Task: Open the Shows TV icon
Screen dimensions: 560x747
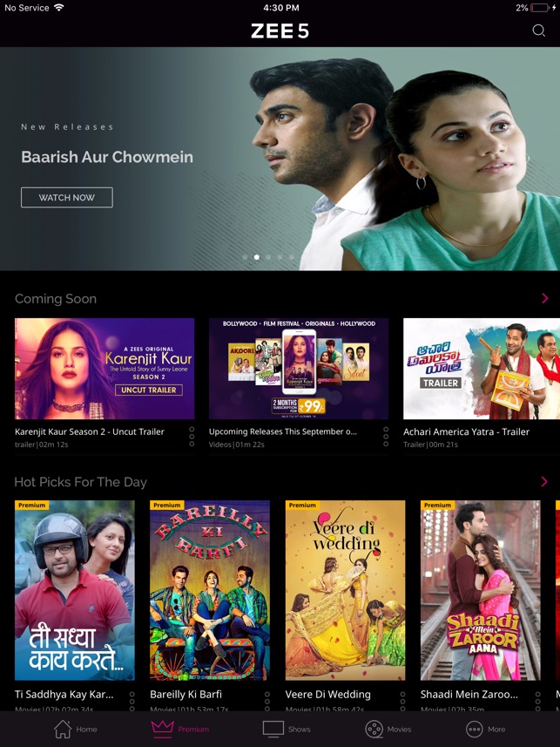Action: (273, 729)
